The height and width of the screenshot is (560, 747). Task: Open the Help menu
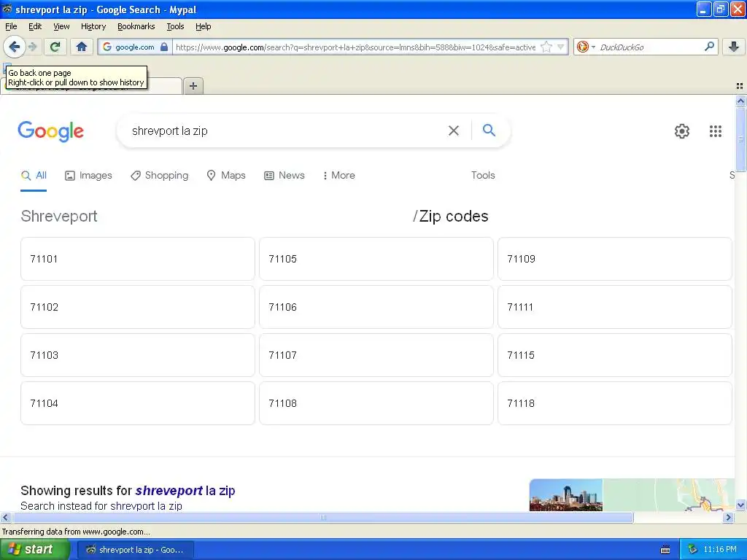(x=203, y=26)
